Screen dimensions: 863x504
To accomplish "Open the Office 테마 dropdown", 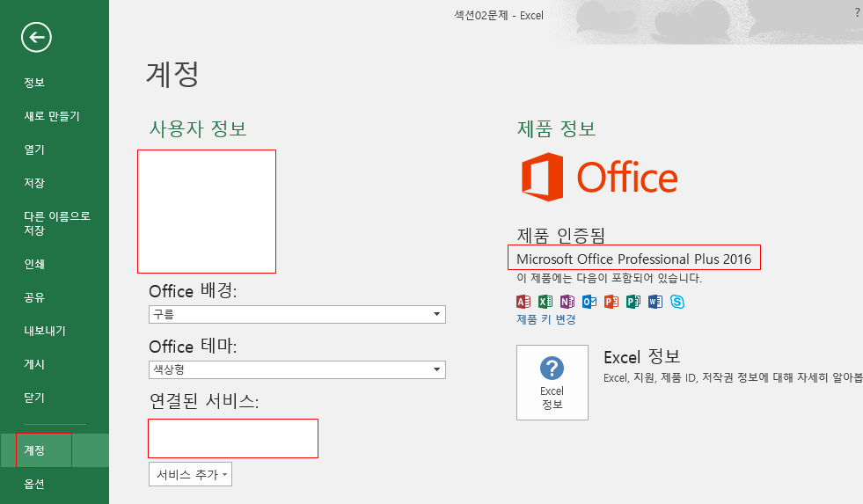I will coord(297,369).
